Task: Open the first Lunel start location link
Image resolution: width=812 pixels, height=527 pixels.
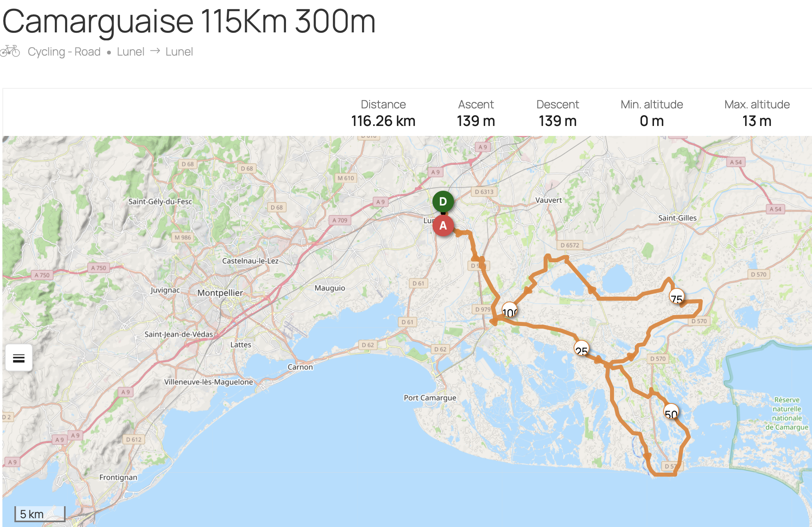Action: point(130,52)
